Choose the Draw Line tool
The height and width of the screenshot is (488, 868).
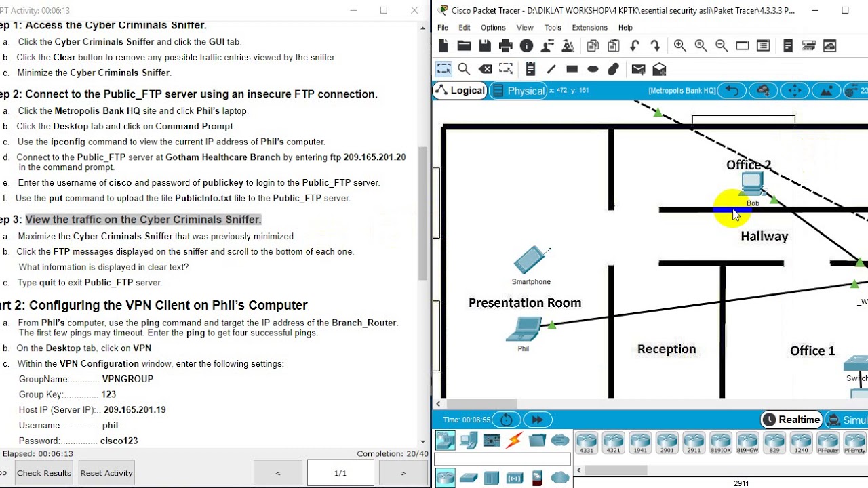tap(551, 69)
